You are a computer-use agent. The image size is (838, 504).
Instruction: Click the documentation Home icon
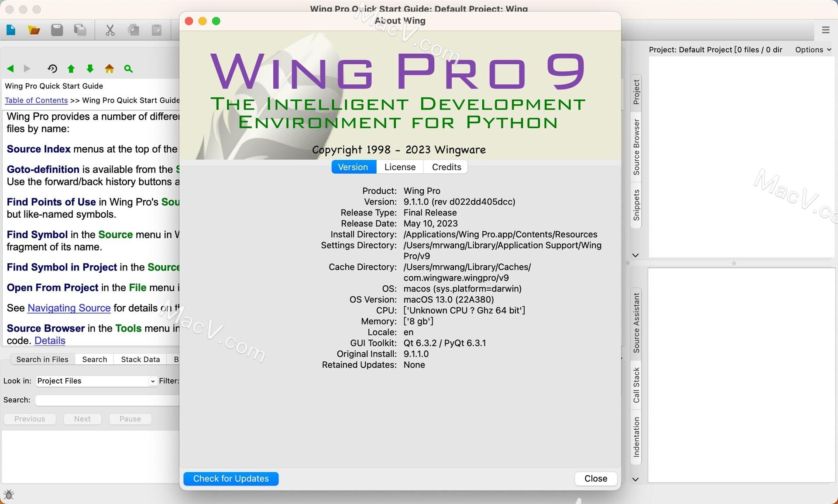click(x=109, y=69)
